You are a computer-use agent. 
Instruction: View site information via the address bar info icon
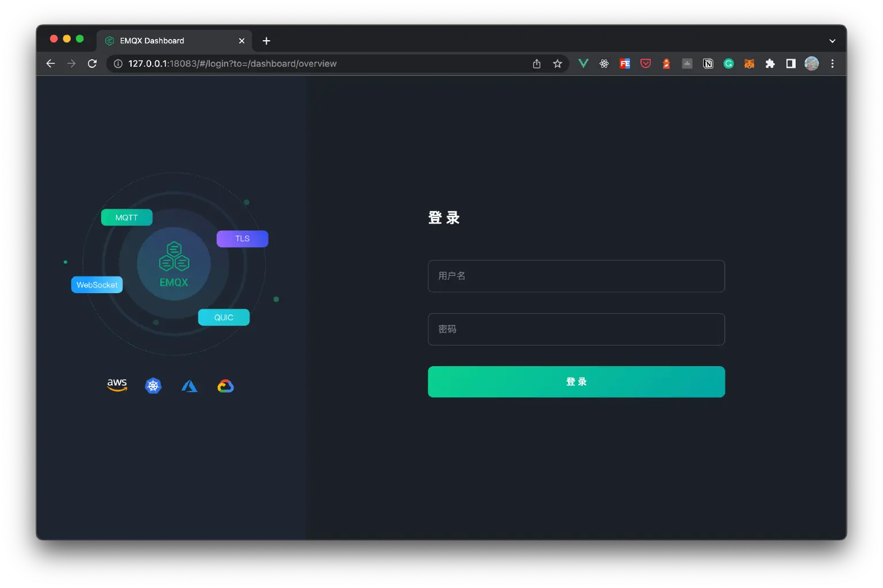[x=118, y=63]
